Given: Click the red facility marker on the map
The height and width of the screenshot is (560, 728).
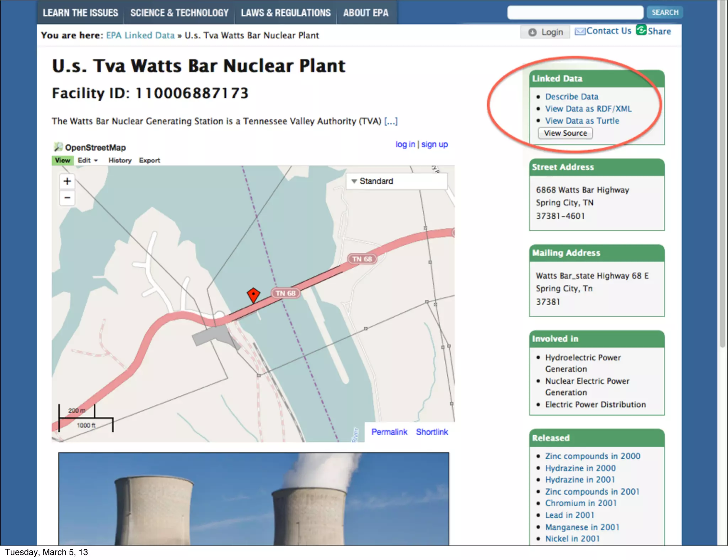Looking at the screenshot, I should point(253,295).
